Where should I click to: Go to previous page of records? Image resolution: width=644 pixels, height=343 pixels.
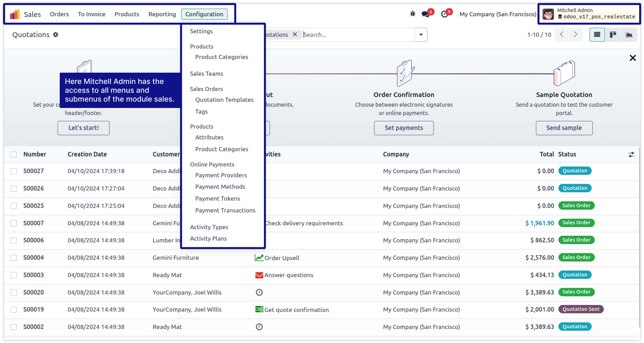click(562, 34)
